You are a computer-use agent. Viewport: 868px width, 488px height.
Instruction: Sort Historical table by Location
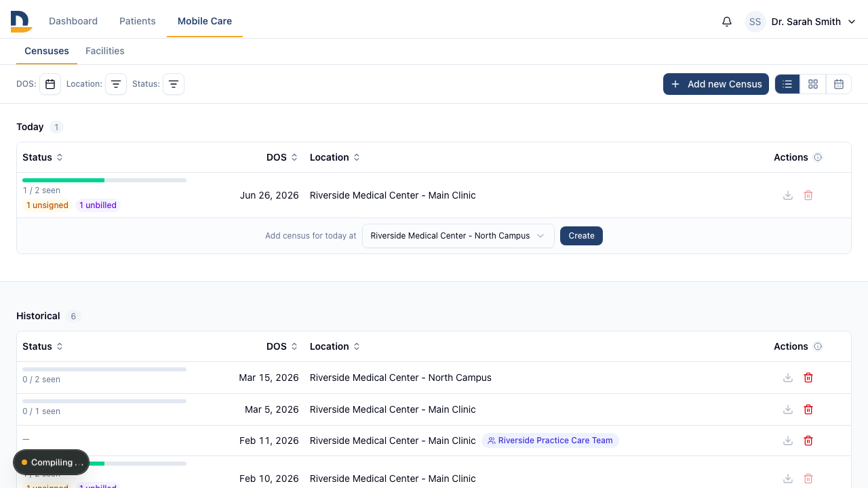point(335,346)
